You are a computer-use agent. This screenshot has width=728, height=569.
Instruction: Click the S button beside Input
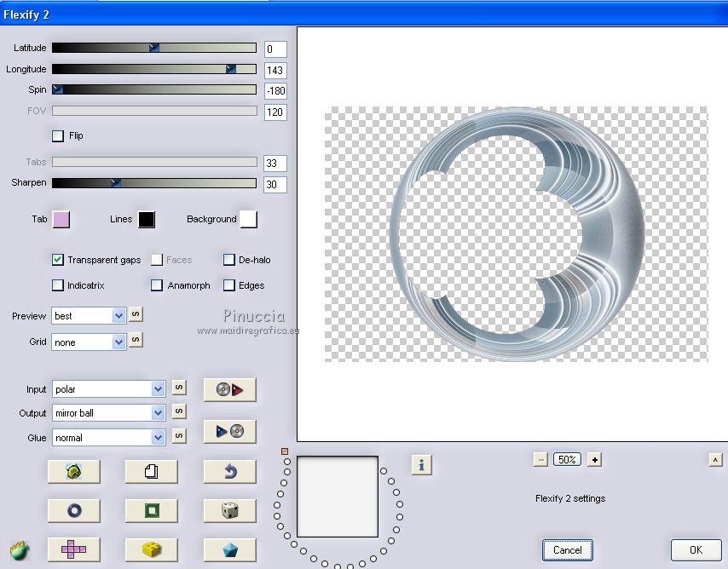tap(179, 388)
